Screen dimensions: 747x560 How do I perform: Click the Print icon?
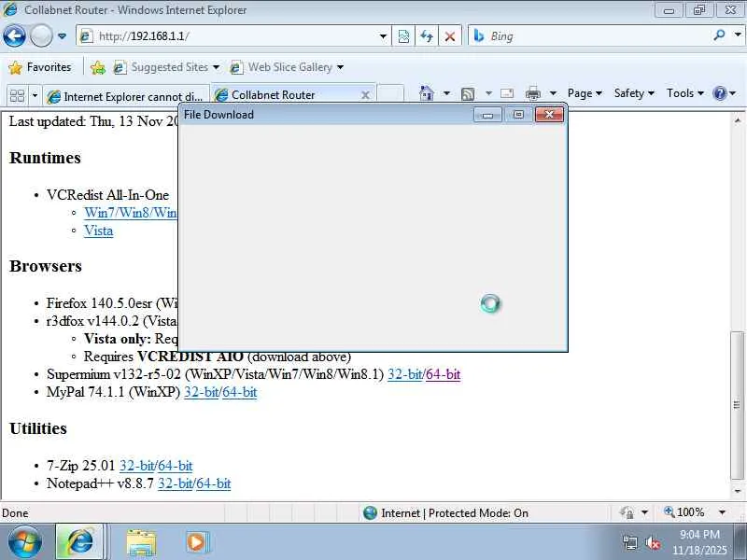[x=533, y=93]
